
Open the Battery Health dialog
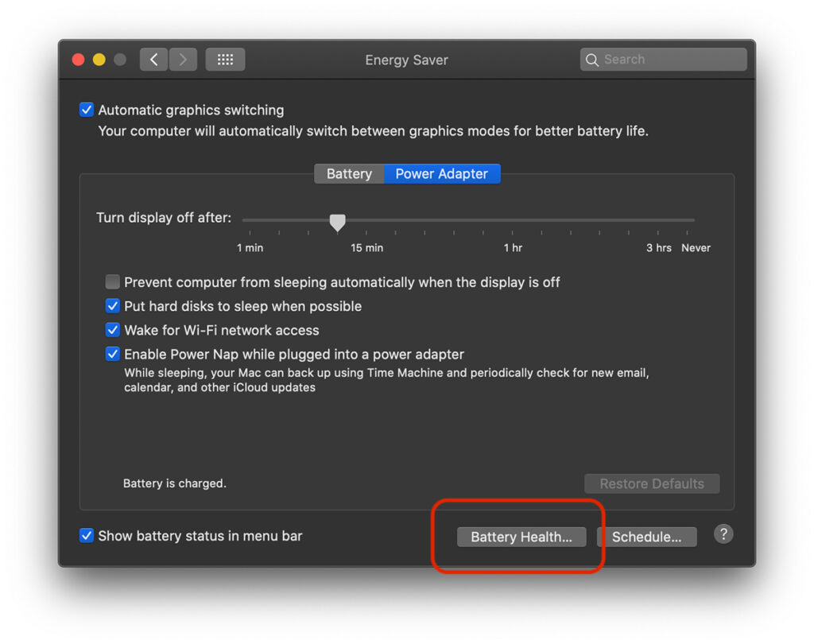[521, 537]
